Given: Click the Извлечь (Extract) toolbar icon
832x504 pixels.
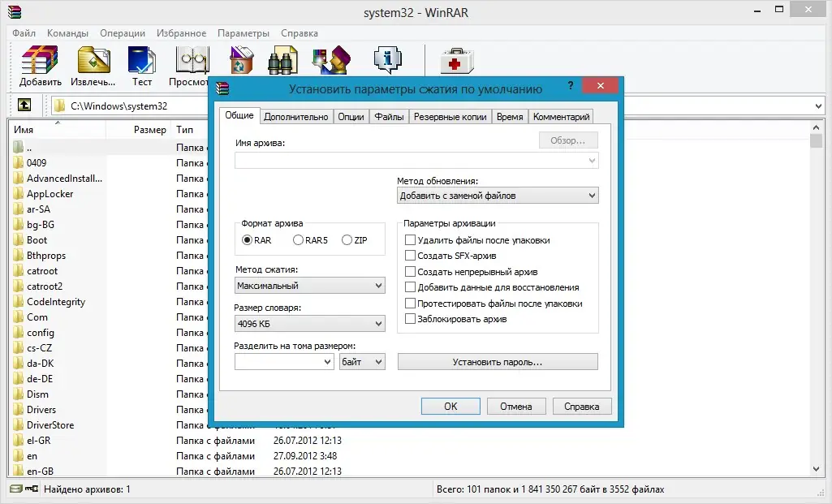Looking at the screenshot, I should pyautogui.click(x=93, y=60).
